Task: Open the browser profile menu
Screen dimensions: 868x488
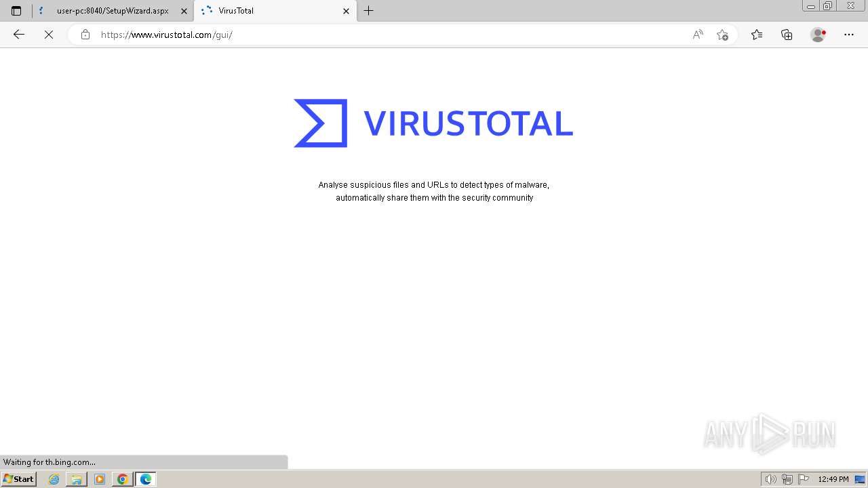Action: tap(818, 35)
